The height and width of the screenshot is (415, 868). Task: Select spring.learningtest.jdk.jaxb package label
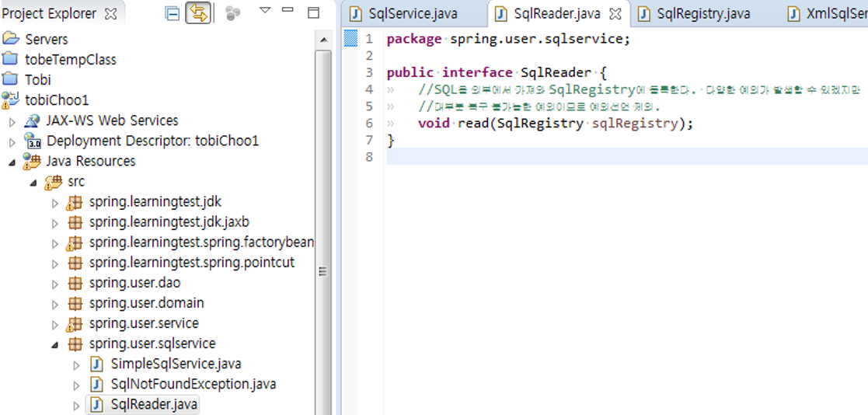point(169,222)
